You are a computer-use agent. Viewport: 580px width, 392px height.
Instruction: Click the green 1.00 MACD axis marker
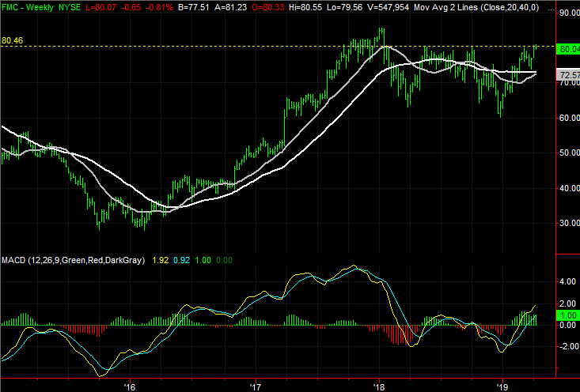[x=568, y=315]
